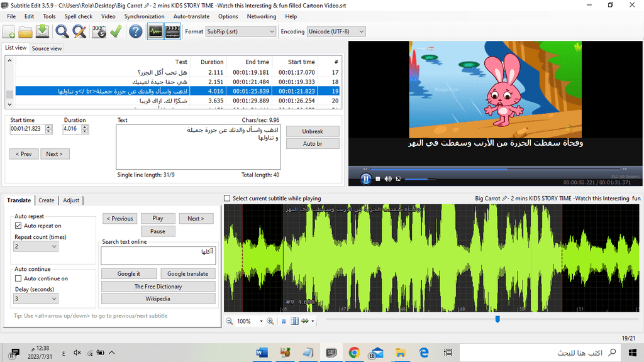Click the subtitle list scroll-down arrow
The height and width of the screenshot is (362, 644).
tap(10, 105)
